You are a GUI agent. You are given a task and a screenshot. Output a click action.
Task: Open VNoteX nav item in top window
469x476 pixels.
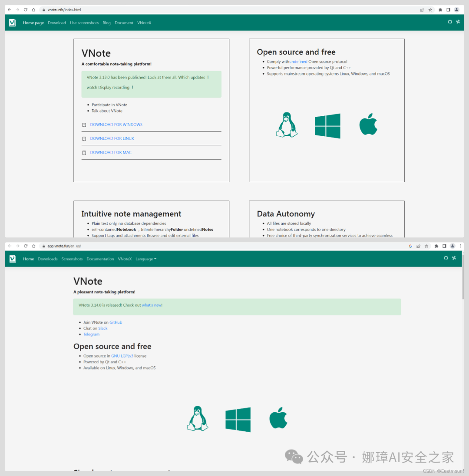point(144,23)
